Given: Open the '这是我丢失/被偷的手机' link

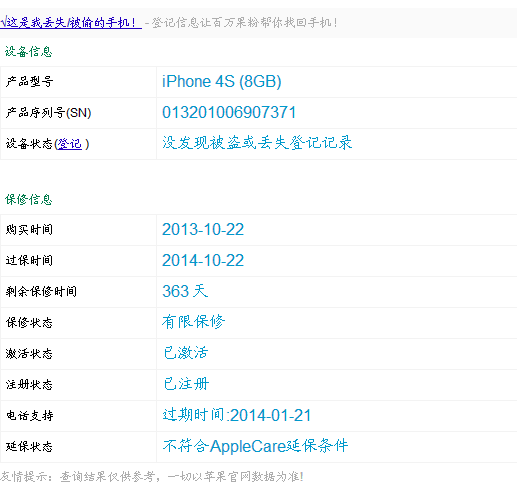Looking at the screenshot, I should [71, 23].
